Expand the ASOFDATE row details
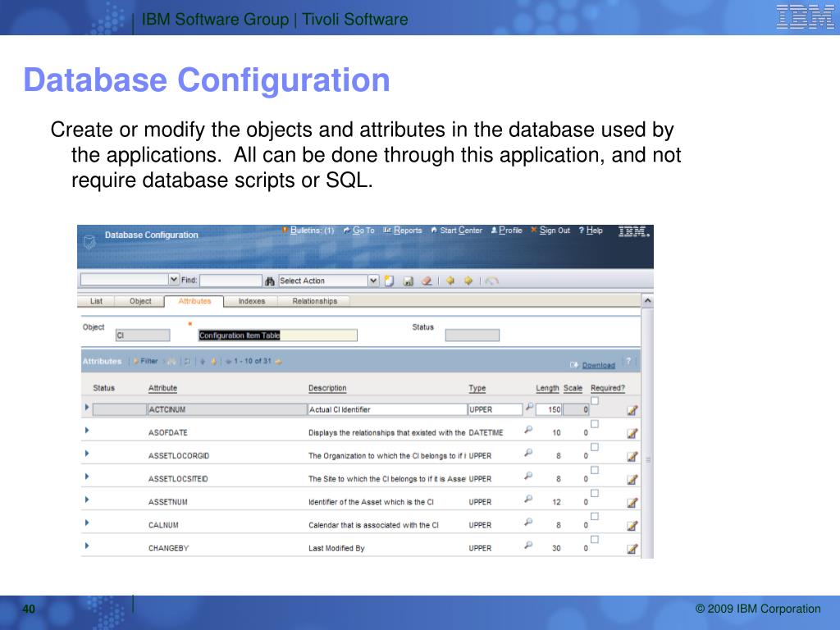 point(87,430)
